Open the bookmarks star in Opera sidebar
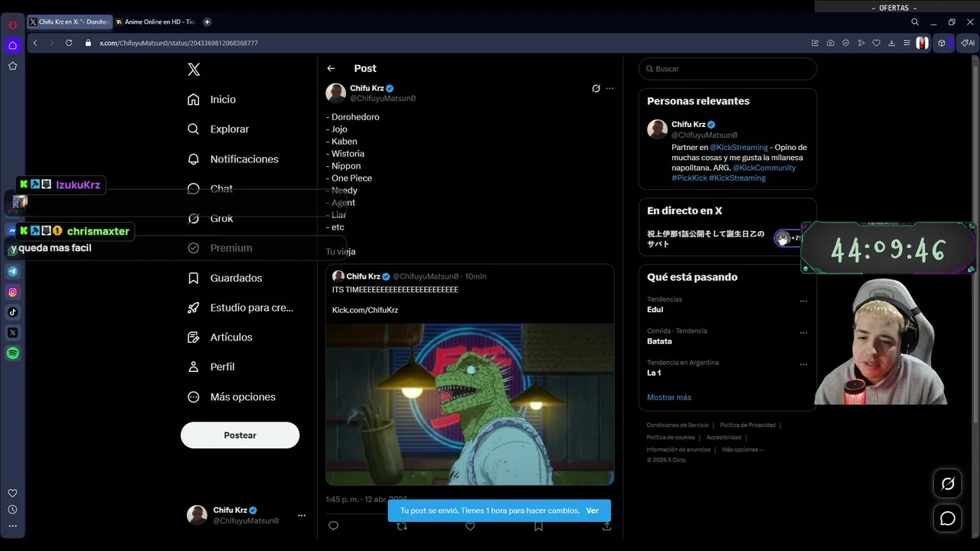 pos(12,66)
